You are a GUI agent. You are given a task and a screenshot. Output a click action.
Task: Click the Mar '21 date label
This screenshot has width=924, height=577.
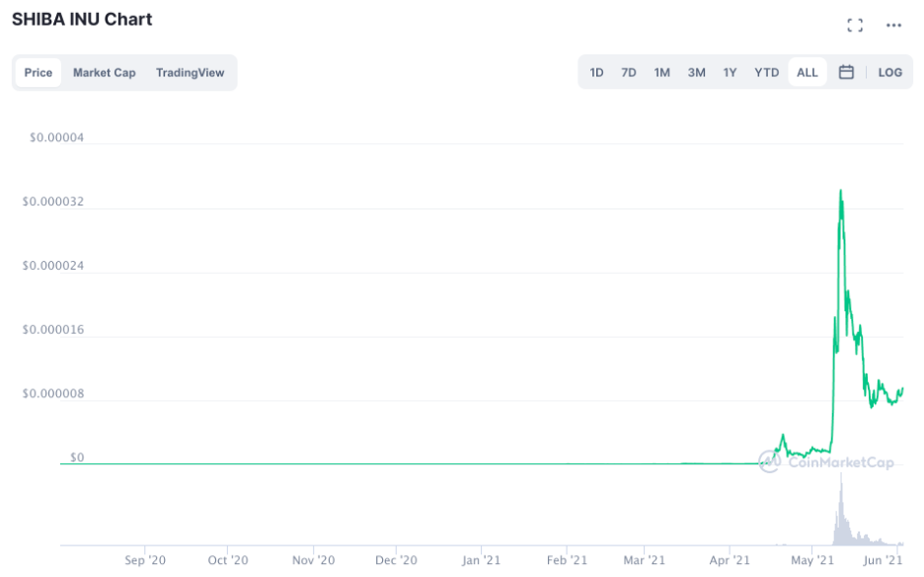[x=644, y=560]
